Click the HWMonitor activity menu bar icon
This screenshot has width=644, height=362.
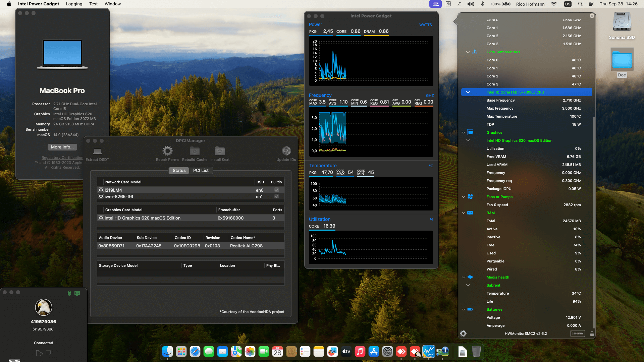[x=448, y=4]
